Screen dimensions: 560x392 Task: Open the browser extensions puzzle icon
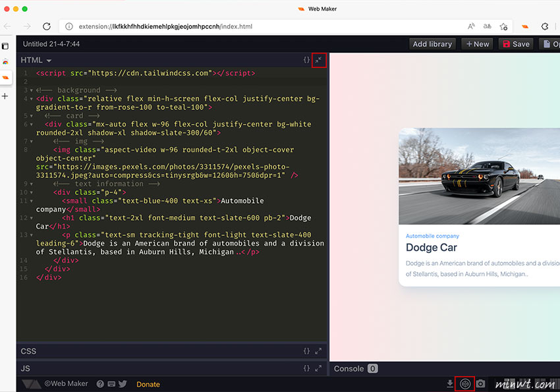(x=545, y=26)
